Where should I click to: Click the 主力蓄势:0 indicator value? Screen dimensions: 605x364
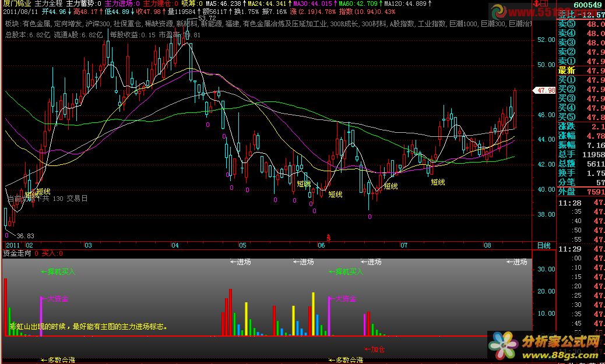84,4
